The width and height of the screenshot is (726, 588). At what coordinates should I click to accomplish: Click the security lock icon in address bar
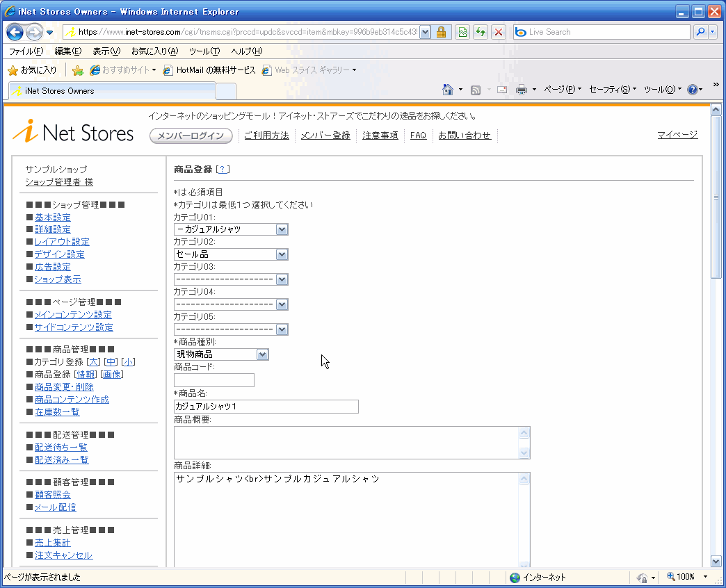pyautogui.click(x=441, y=32)
